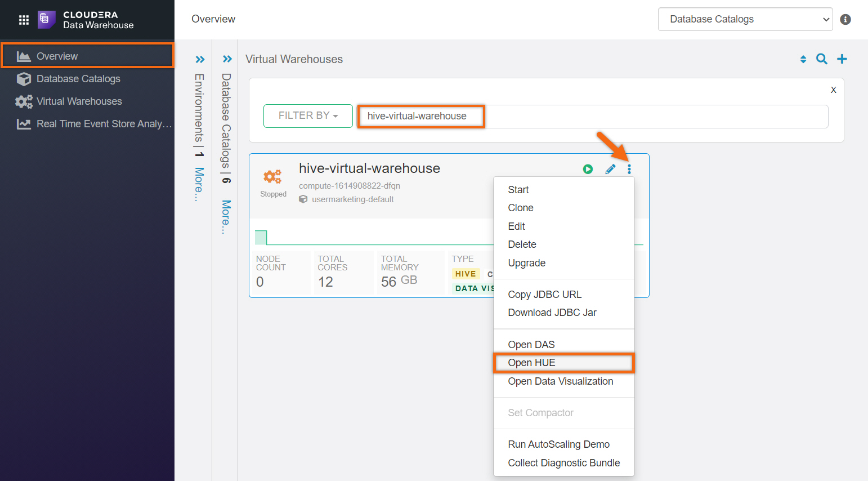Close the filter panel with X
Viewport: 868px width, 481px height.
[x=834, y=90]
